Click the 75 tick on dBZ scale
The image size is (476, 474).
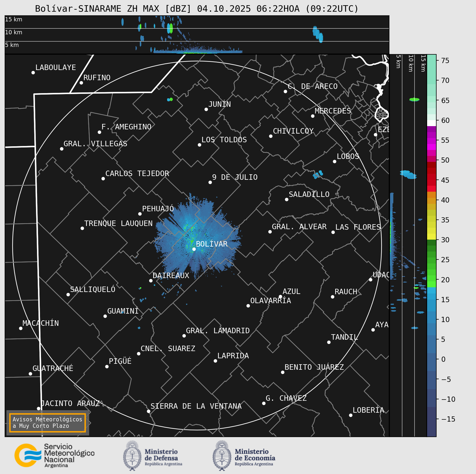pos(445,61)
